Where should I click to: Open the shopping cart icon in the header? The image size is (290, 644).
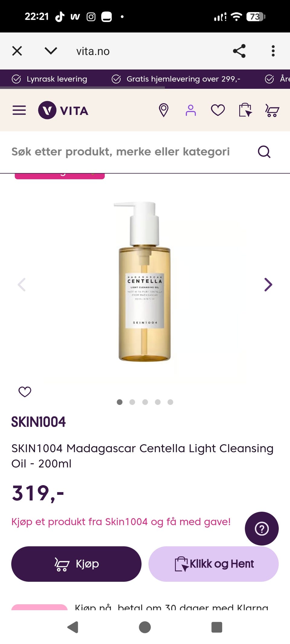(272, 110)
